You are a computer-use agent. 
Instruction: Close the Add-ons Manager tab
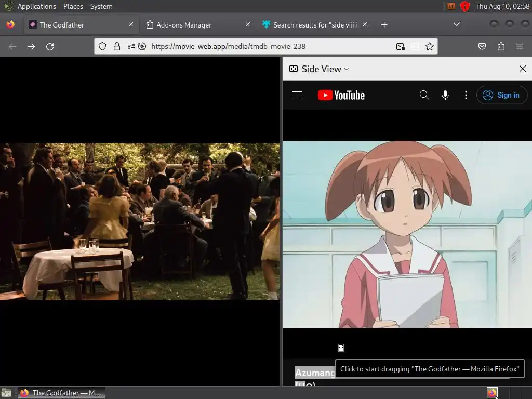click(x=248, y=25)
